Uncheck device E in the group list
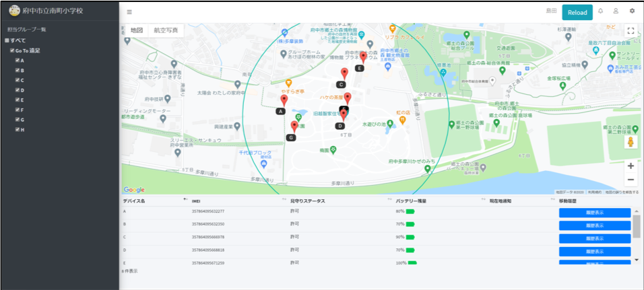 pos(18,100)
